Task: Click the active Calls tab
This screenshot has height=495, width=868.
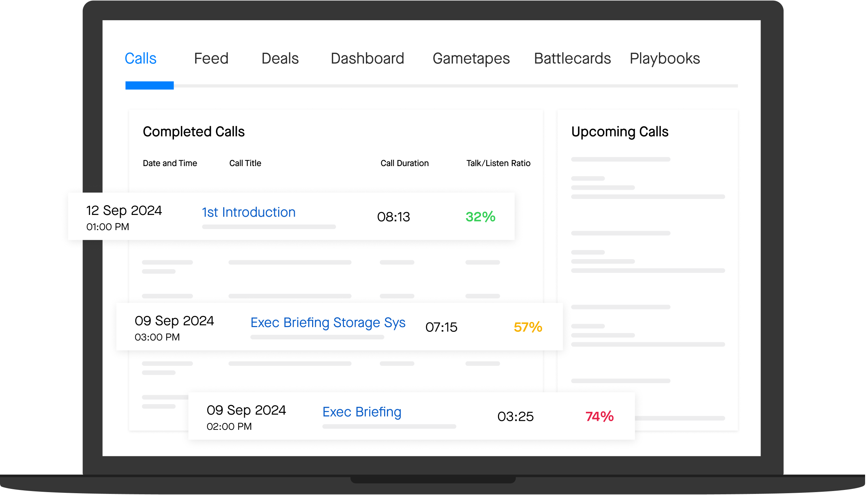Action: (x=141, y=58)
